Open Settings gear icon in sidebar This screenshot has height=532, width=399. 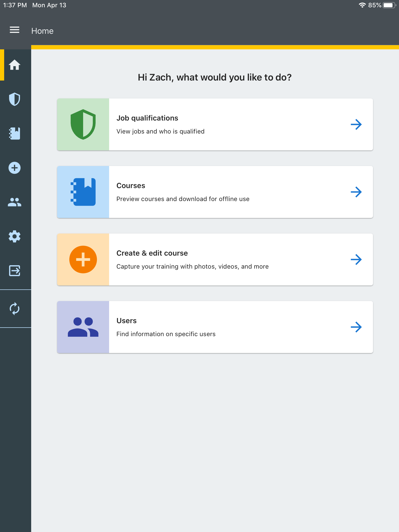pyautogui.click(x=15, y=236)
